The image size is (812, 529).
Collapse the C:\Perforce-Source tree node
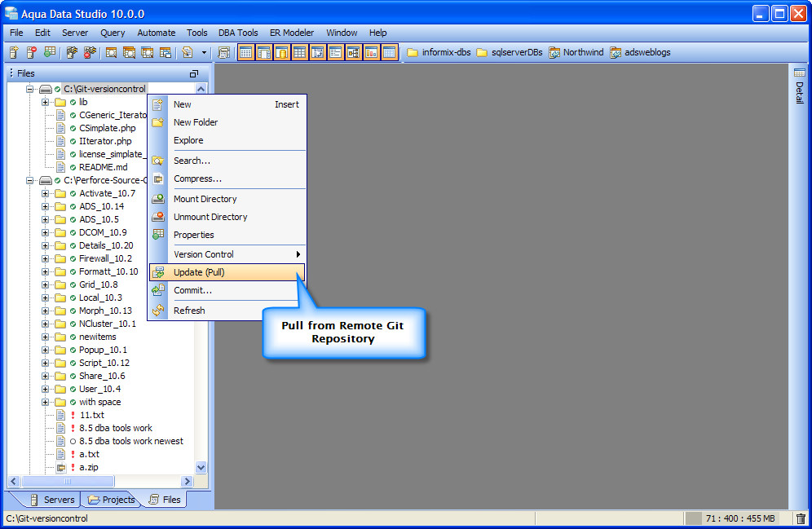click(30, 180)
